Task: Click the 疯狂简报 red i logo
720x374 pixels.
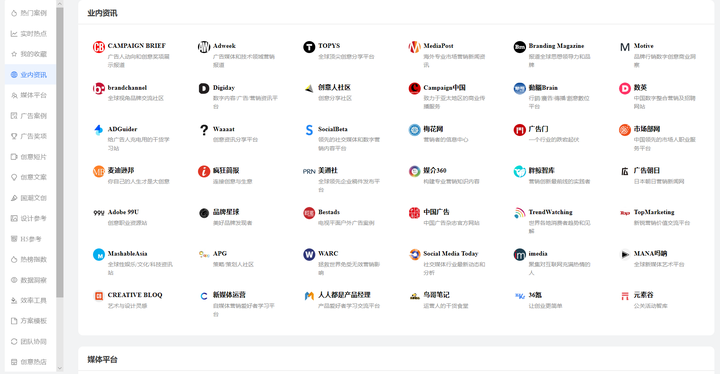Action: (x=204, y=171)
